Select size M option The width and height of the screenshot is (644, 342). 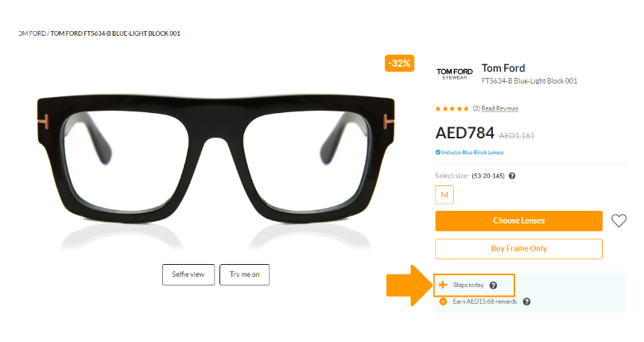[444, 195]
